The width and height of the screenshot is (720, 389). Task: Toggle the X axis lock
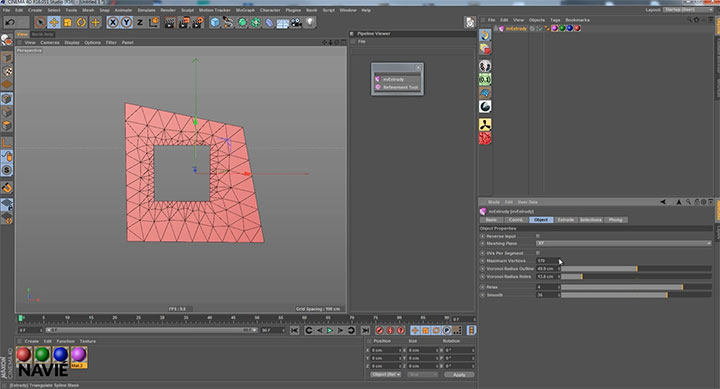point(112,22)
